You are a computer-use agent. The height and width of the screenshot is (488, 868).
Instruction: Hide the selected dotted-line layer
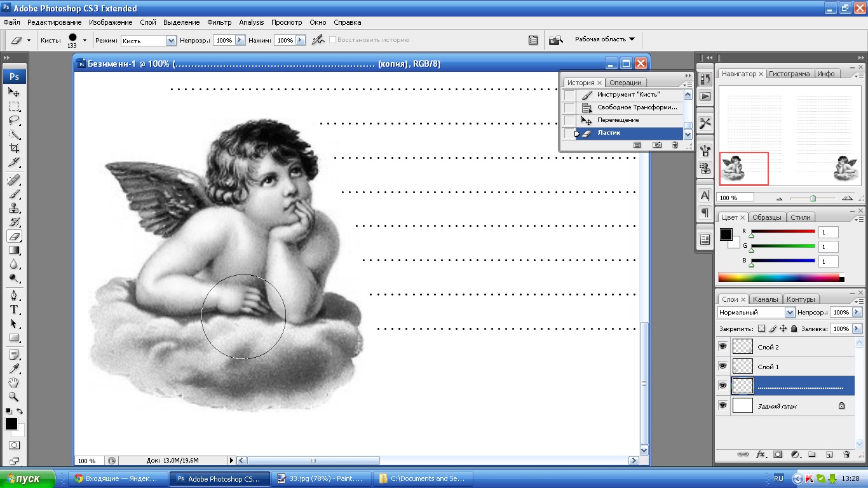pyautogui.click(x=722, y=386)
